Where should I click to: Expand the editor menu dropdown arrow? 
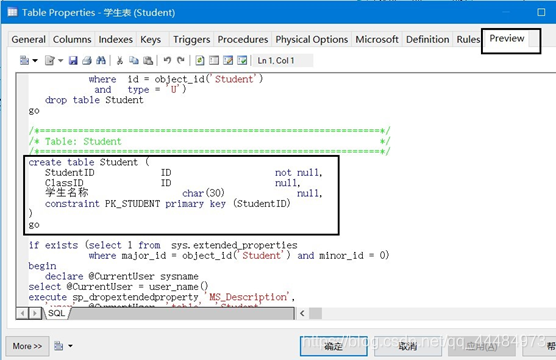click(x=35, y=61)
